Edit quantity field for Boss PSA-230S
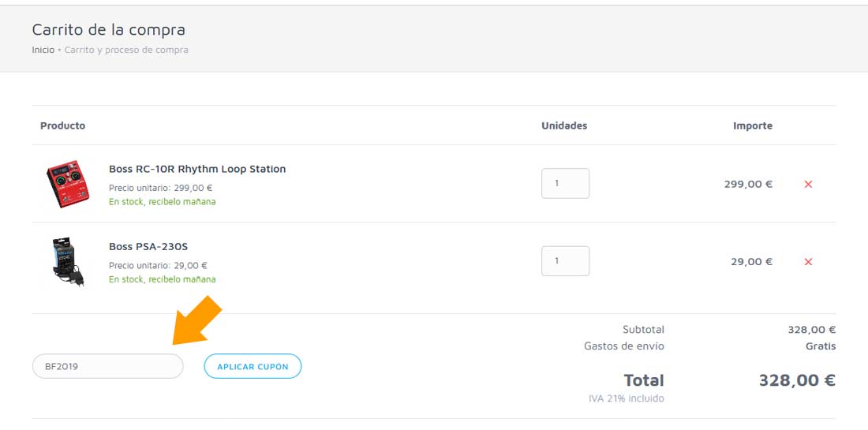Image resolution: width=868 pixels, height=430 pixels. [x=565, y=260]
